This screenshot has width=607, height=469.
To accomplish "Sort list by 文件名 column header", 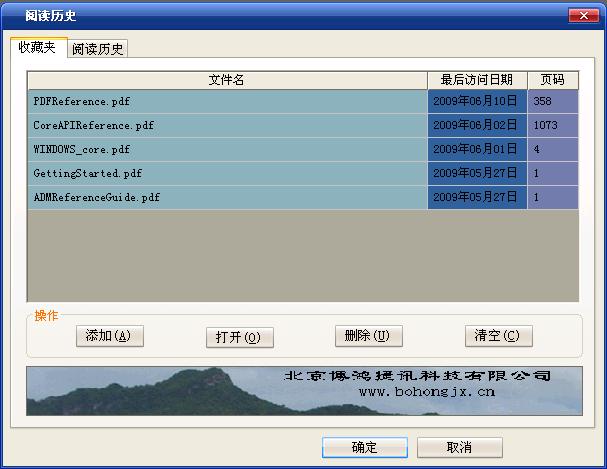I will coord(227,80).
